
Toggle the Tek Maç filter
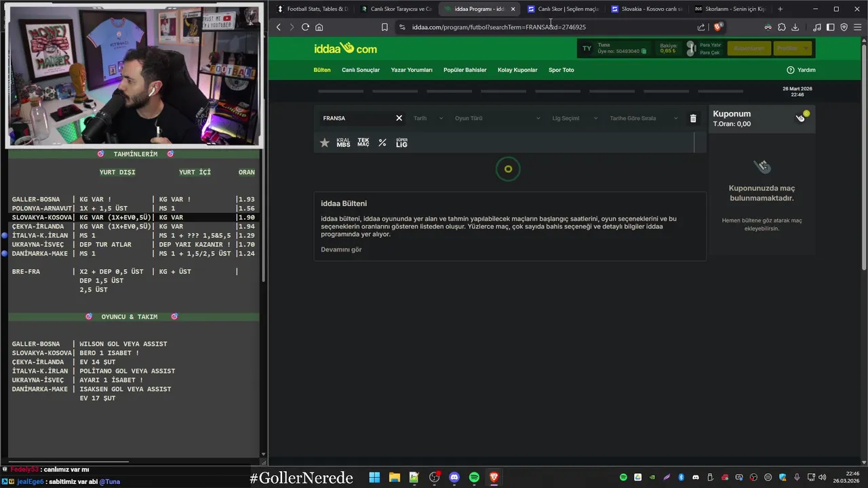pos(363,143)
